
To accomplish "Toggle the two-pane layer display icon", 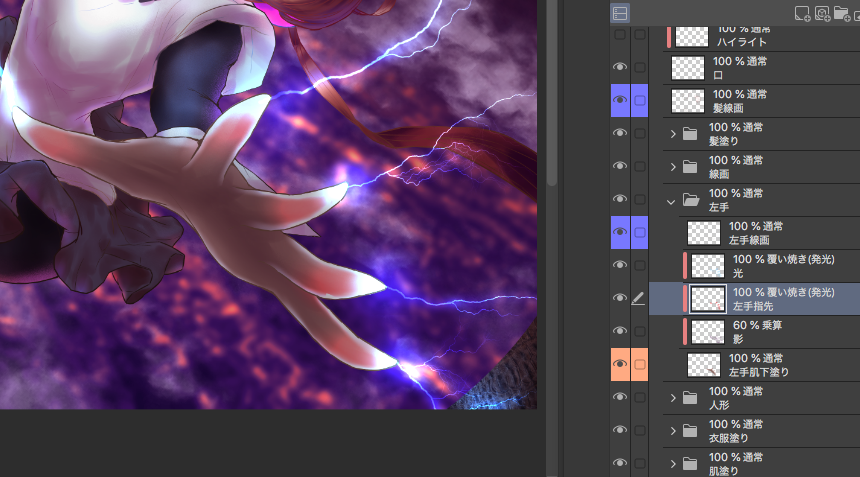I will [x=620, y=13].
